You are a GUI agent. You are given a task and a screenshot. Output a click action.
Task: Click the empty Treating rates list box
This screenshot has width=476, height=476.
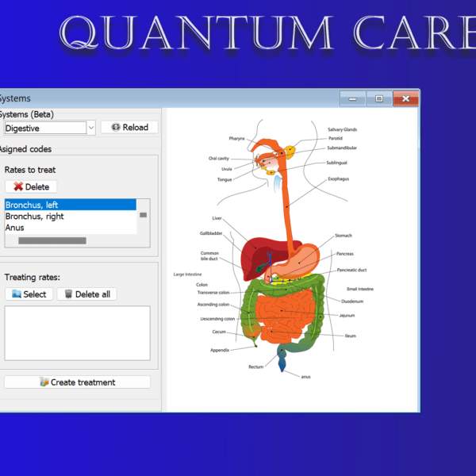[78, 333]
